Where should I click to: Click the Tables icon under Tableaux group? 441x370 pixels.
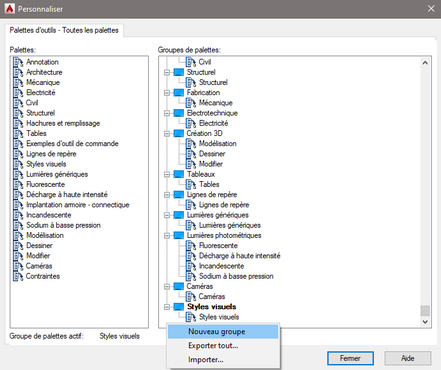pyautogui.click(x=191, y=184)
